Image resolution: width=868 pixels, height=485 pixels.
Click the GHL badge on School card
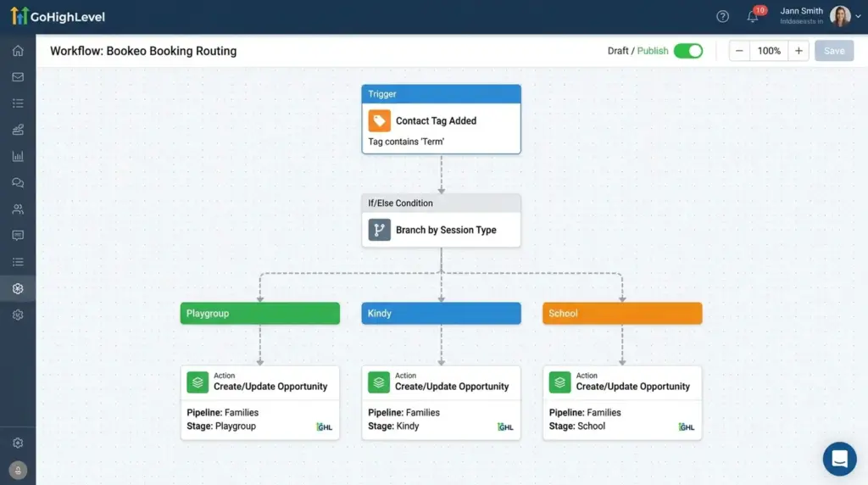(687, 426)
